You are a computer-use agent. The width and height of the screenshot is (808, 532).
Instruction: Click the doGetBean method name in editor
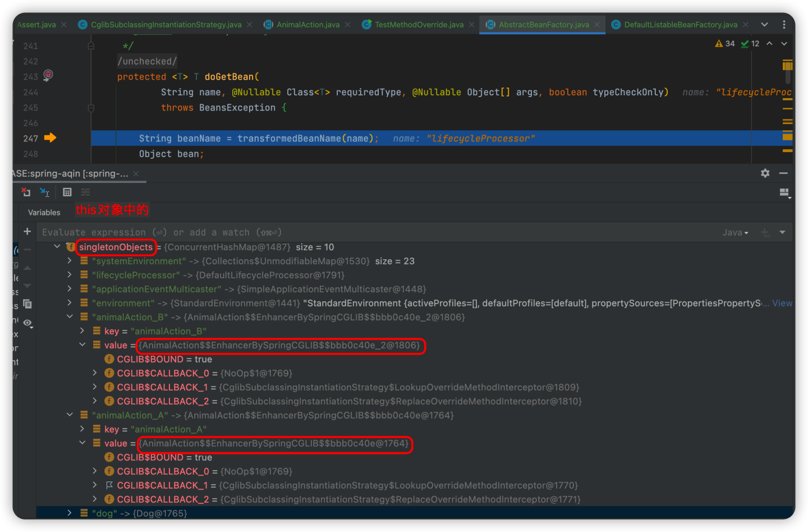229,77
